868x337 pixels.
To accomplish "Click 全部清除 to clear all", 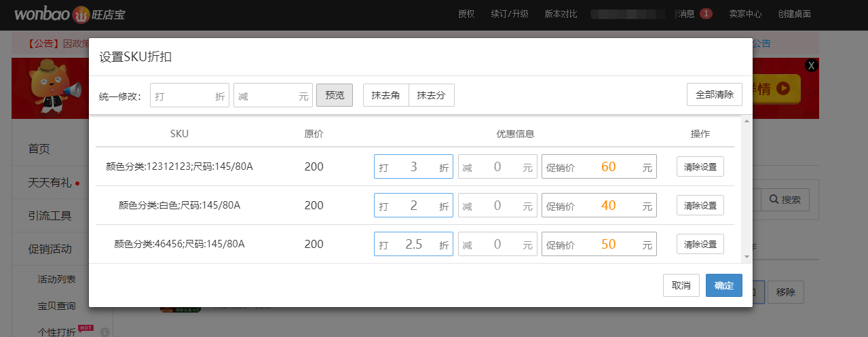I will (714, 94).
